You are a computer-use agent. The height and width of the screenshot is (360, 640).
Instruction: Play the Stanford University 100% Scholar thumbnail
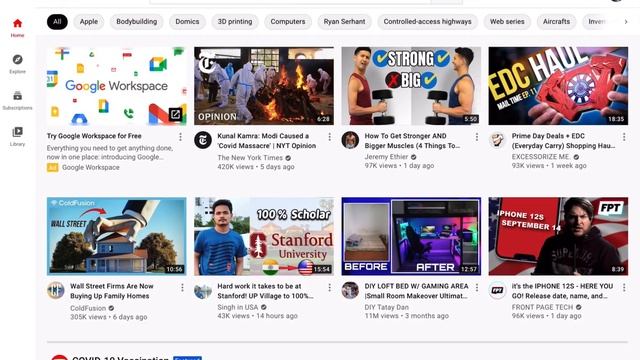coord(264,236)
